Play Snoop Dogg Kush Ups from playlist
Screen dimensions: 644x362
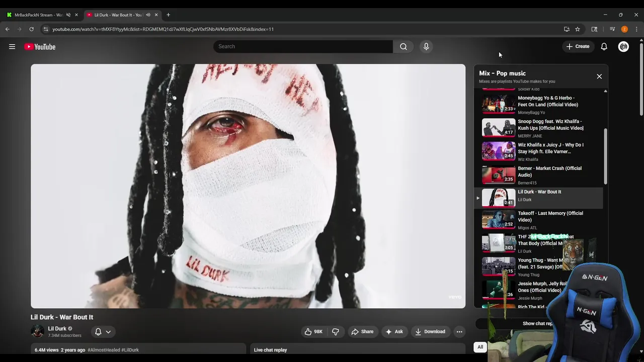pos(538,128)
